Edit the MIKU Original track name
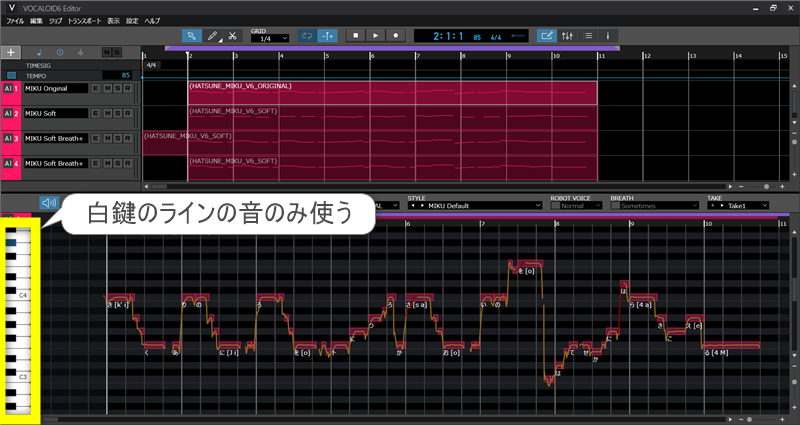Image resolution: width=800 pixels, height=425 pixels. click(x=56, y=88)
